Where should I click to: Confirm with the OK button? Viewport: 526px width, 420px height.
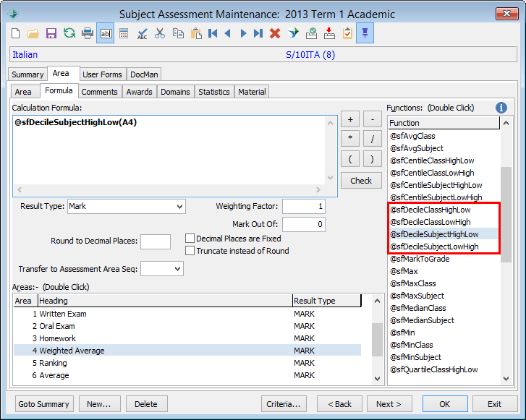pyautogui.click(x=445, y=404)
